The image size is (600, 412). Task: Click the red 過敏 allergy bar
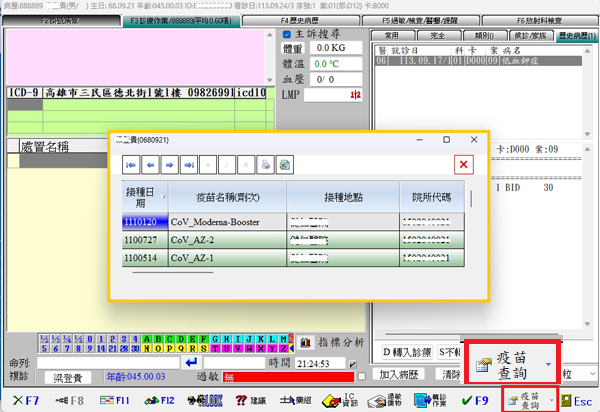point(290,377)
